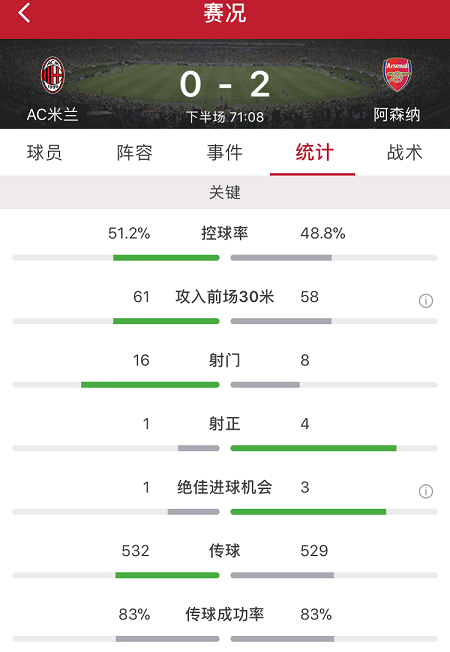
Task: Tap the 下半场 71:08 match time
Action: pyautogui.click(x=225, y=117)
